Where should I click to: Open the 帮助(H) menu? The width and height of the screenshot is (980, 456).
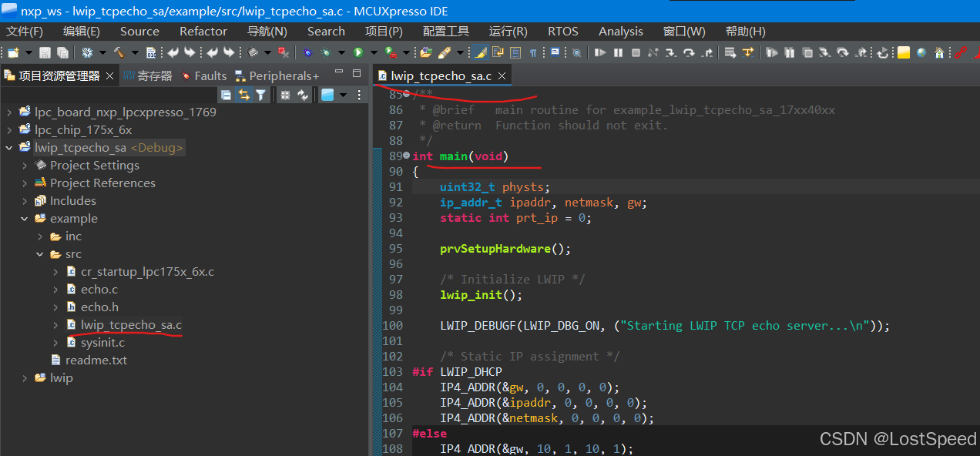[746, 32]
